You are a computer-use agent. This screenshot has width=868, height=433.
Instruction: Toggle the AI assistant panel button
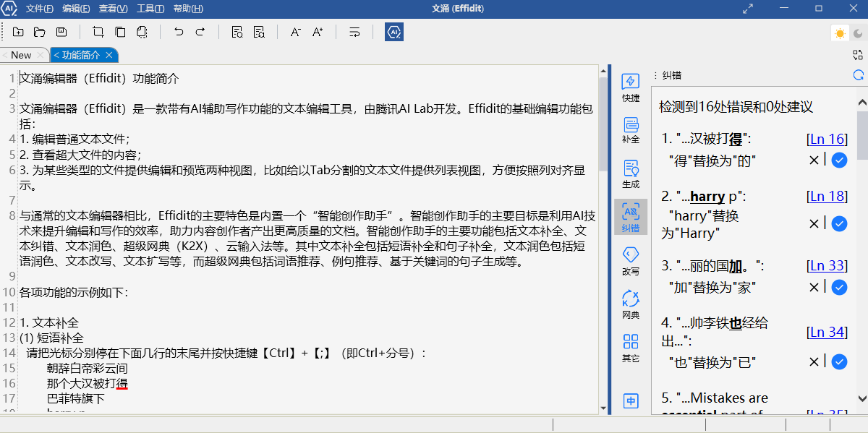pyautogui.click(x=393, y=32)
